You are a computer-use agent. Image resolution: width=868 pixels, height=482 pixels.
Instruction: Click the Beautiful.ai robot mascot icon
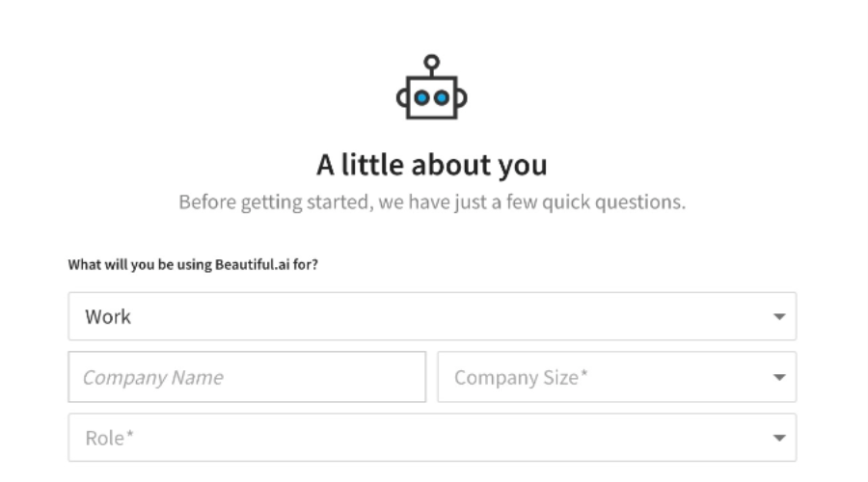[x=432, y=87]
